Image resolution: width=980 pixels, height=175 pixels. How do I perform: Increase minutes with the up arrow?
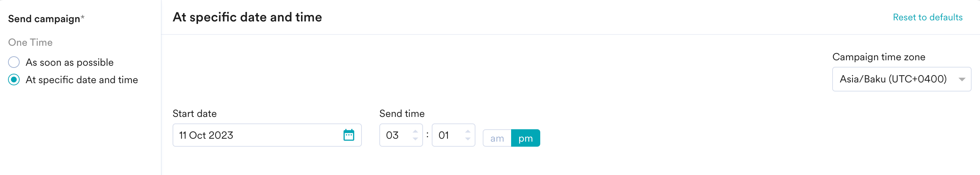pos(467,131)
